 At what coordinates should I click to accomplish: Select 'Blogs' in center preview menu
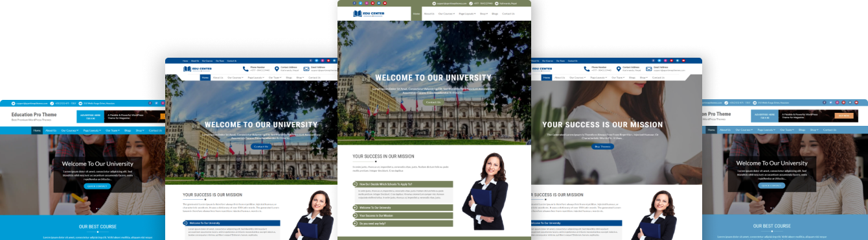point(495,14)
